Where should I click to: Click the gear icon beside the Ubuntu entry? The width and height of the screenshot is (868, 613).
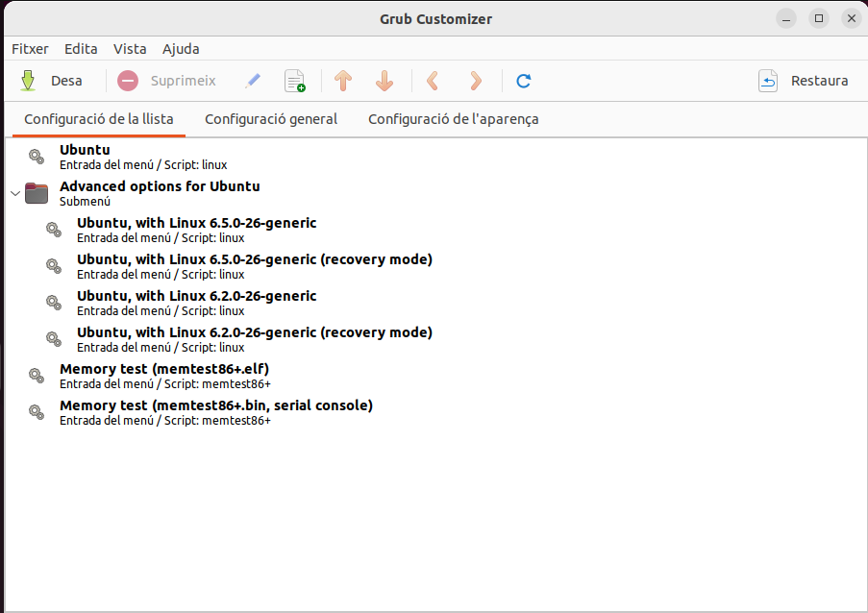(x=37, y=157)
